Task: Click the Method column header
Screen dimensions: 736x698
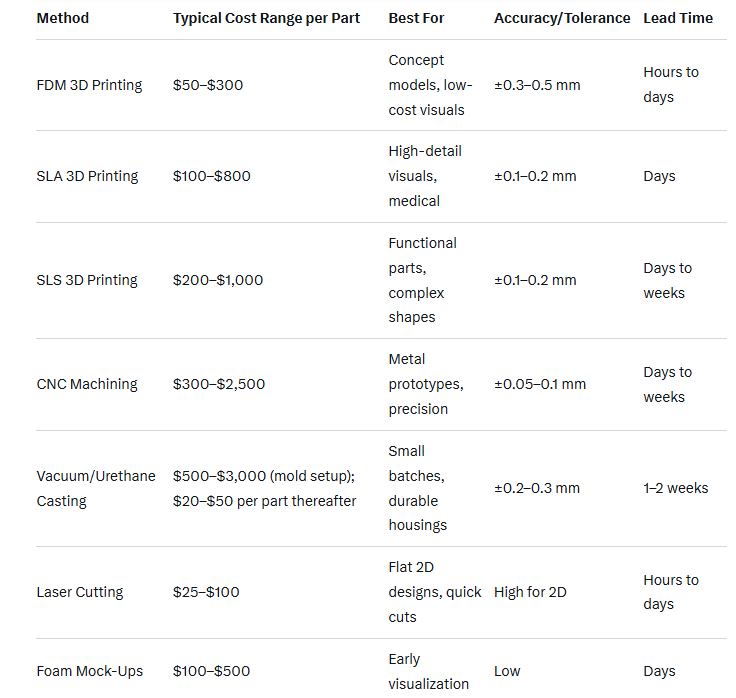Action: [62, 18]
